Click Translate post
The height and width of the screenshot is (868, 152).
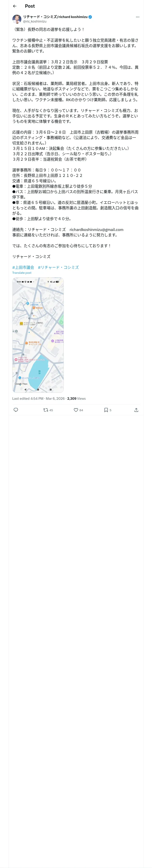click(x=22, y=273)
